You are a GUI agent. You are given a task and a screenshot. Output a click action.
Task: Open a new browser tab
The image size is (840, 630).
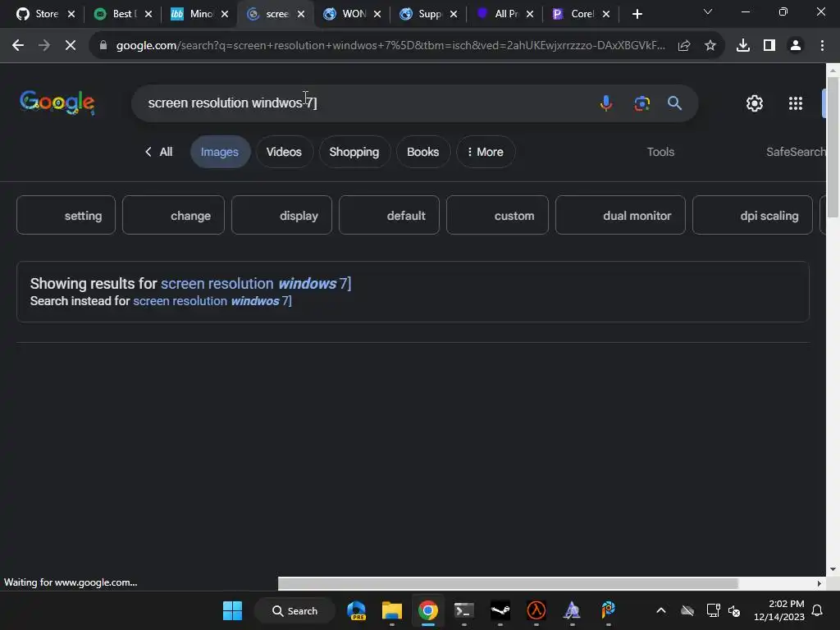(x=637, y=14)
